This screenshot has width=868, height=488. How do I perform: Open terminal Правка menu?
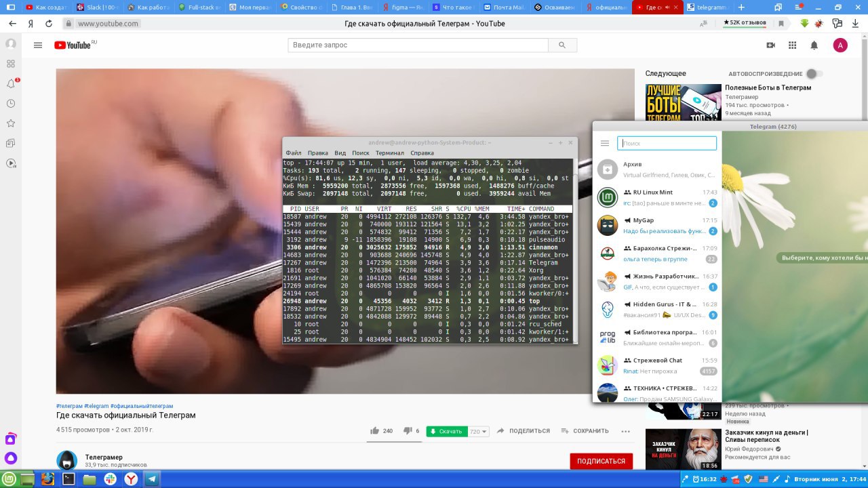point(317,153)
